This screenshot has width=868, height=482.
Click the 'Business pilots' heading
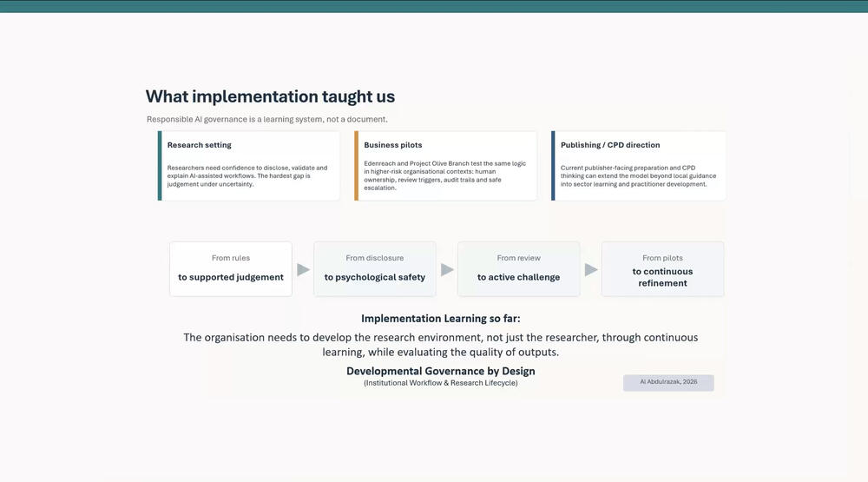click(x=393, y=145)
